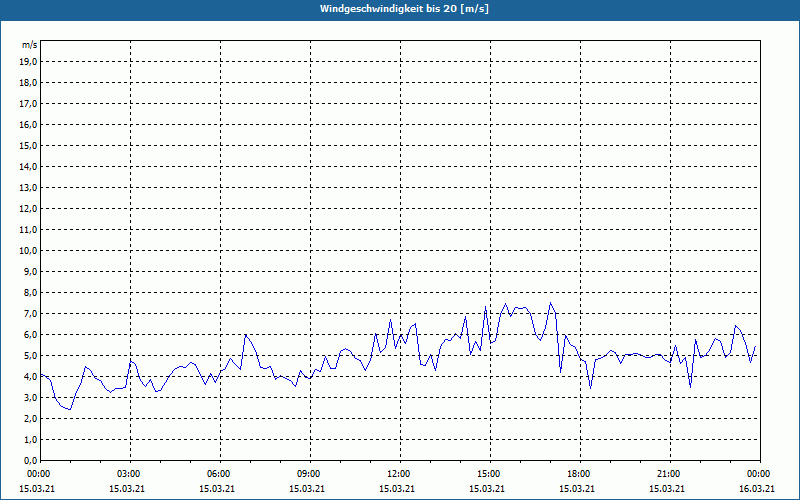This screenshot has height=500, width=800.
Task: Click the 6,0 y-axis value
Action: [x=31, y=335]
